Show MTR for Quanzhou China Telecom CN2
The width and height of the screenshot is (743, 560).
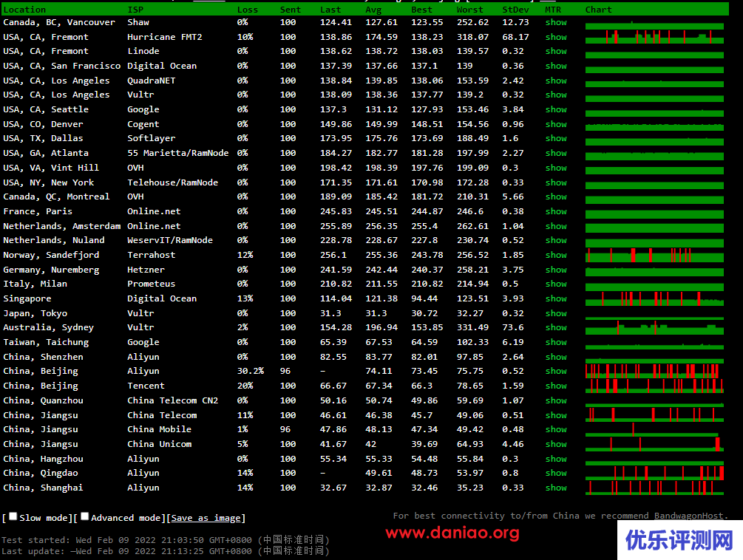556,400
